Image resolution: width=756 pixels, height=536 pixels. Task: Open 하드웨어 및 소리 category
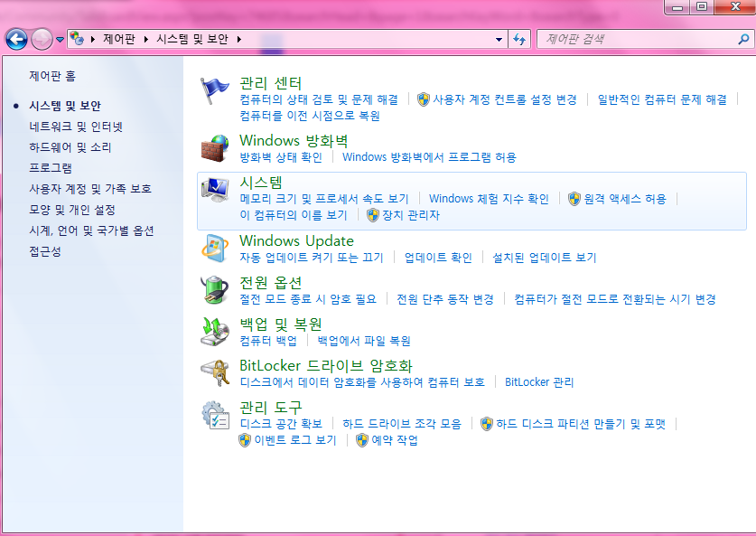coord(70,147)
